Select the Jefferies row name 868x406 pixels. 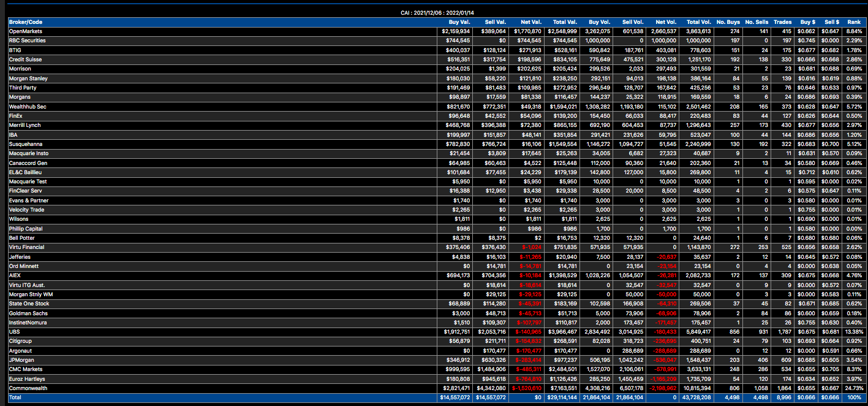[x=20, y=257]
